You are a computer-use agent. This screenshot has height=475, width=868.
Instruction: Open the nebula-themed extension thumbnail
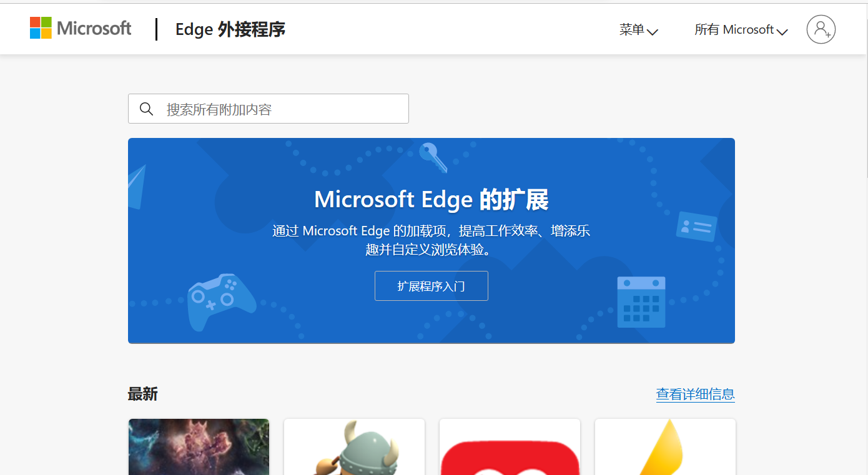pos(199,447)
